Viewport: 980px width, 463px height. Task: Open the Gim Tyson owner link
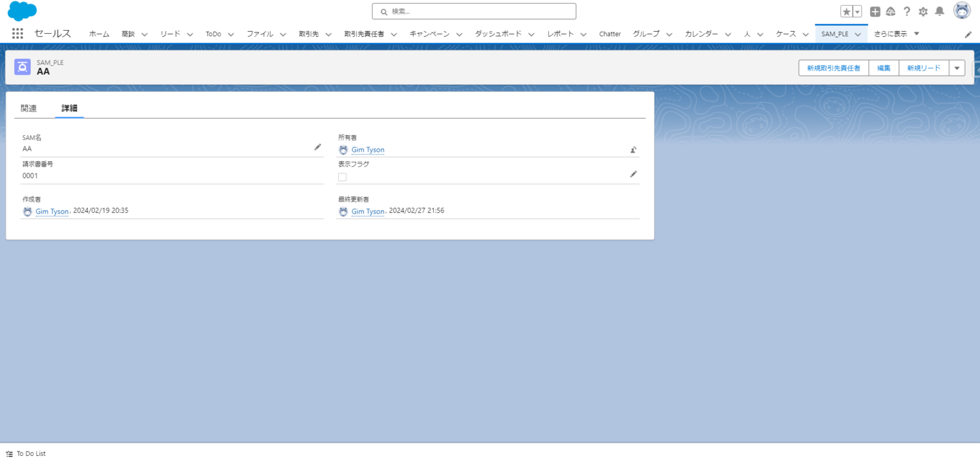coord(368,150)
